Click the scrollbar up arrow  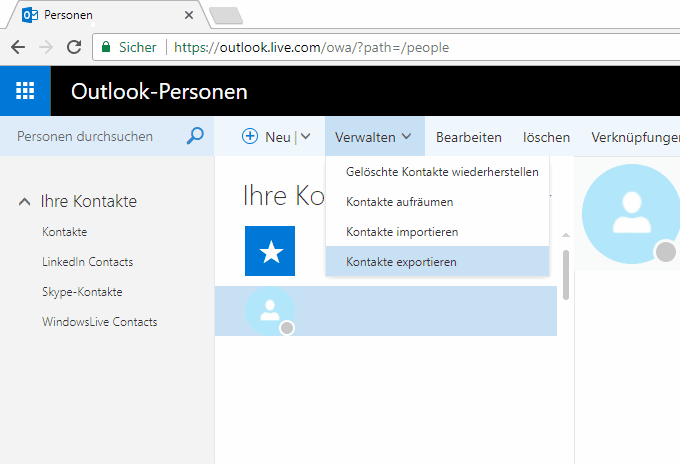[566, 235]
